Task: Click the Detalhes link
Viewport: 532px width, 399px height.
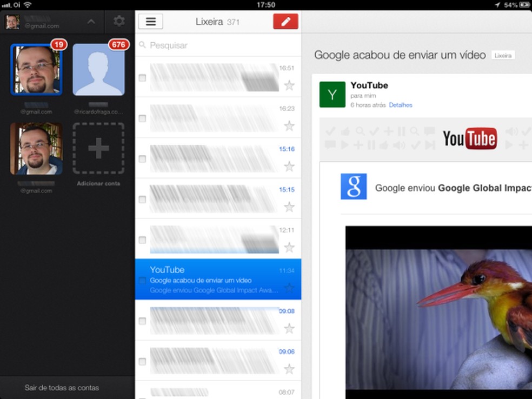Action: click(x=401, y=105)
